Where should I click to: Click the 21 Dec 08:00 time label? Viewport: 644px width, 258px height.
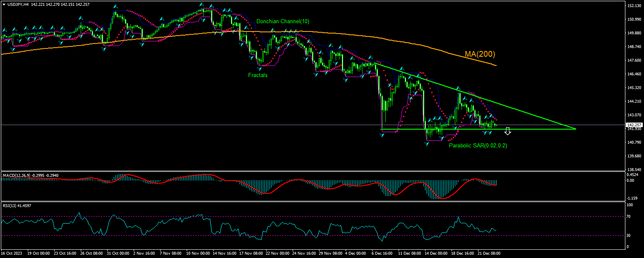(x=489, y=253)
